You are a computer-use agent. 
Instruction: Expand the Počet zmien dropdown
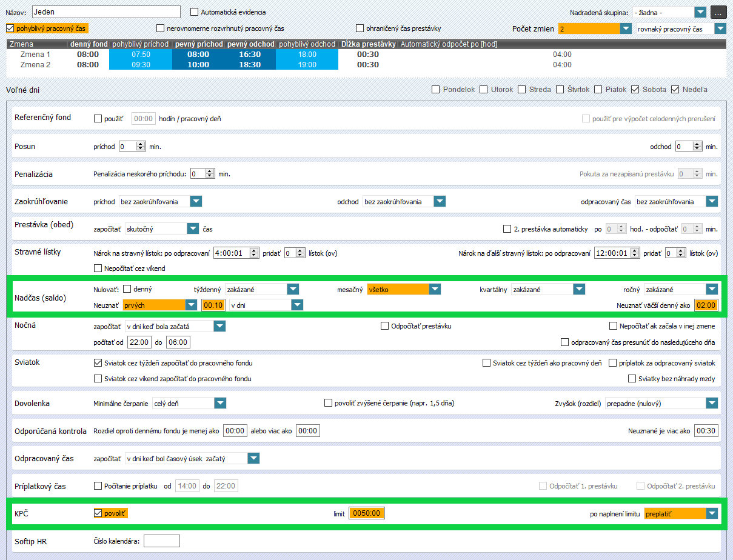pos(626,28)
